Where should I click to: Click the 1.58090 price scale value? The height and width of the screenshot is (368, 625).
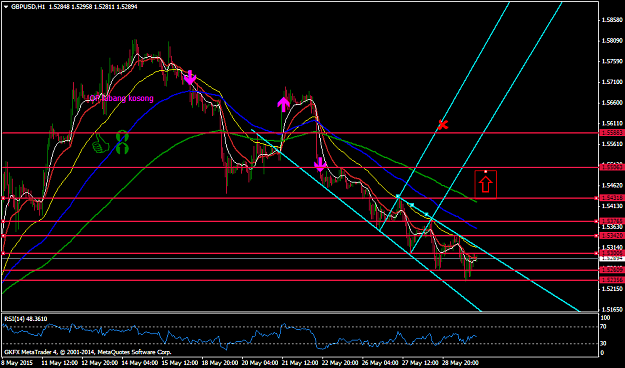612,40
